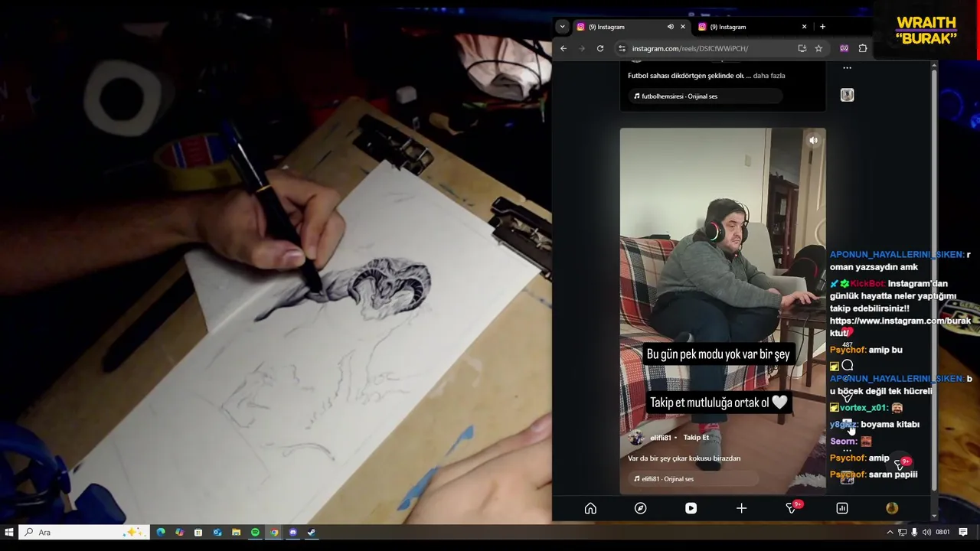Open Microsoft Store from taskbar

pyautogui.click(x=198, y=532)
